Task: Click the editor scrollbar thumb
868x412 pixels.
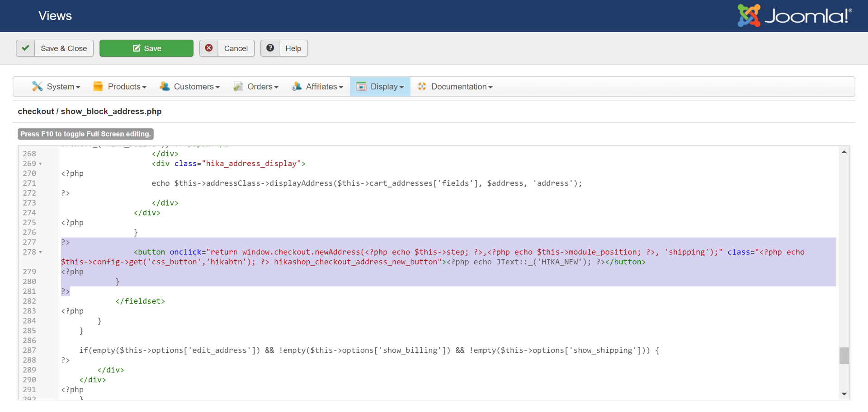Action: [x=844, y=356]
